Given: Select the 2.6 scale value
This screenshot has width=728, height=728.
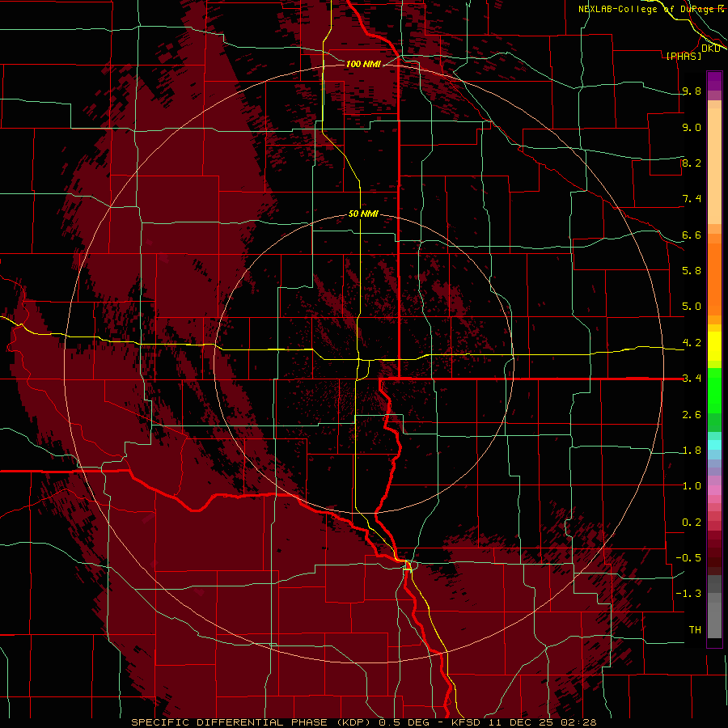Looking at the screenshot, I should (692, 415).
